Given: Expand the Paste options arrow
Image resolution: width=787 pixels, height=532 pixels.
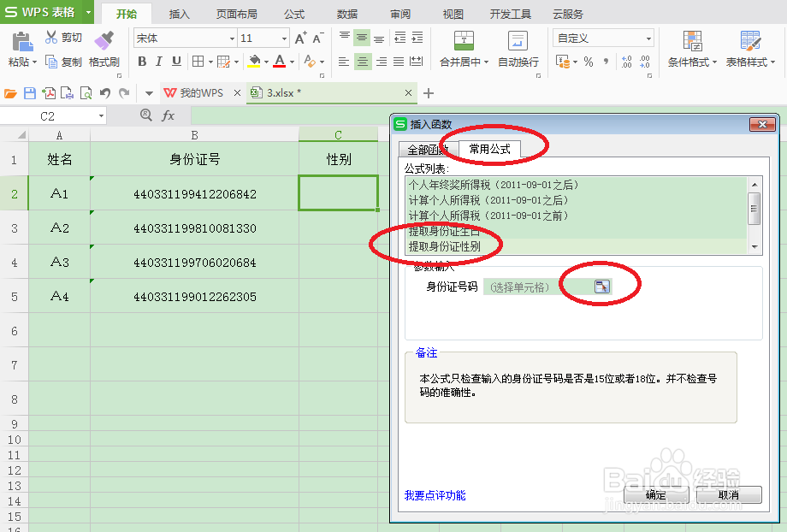Looking at the screenshot, I should [34, 62].
